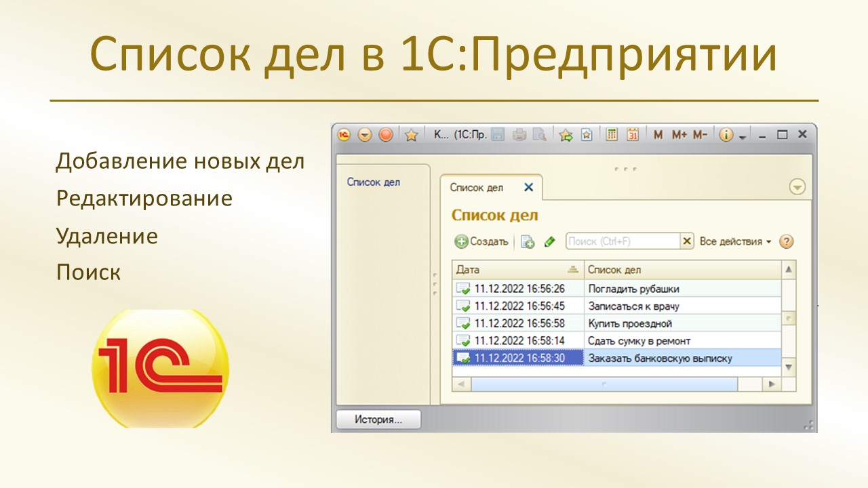Select date 11.12.2022 16:58:14

[519, 340]
